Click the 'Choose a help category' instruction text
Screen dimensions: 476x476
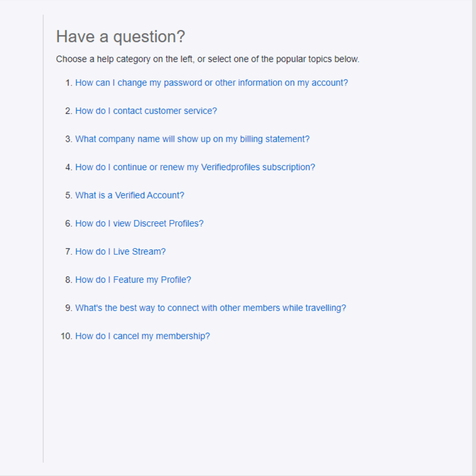click(x=207, y=59)
